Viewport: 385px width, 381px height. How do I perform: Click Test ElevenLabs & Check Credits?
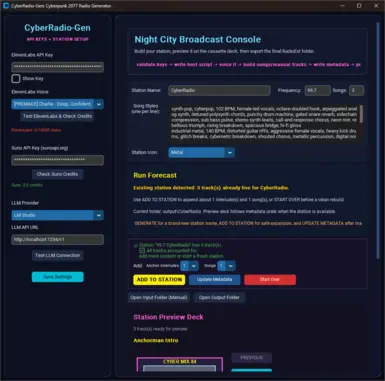[x=57, y=116]
